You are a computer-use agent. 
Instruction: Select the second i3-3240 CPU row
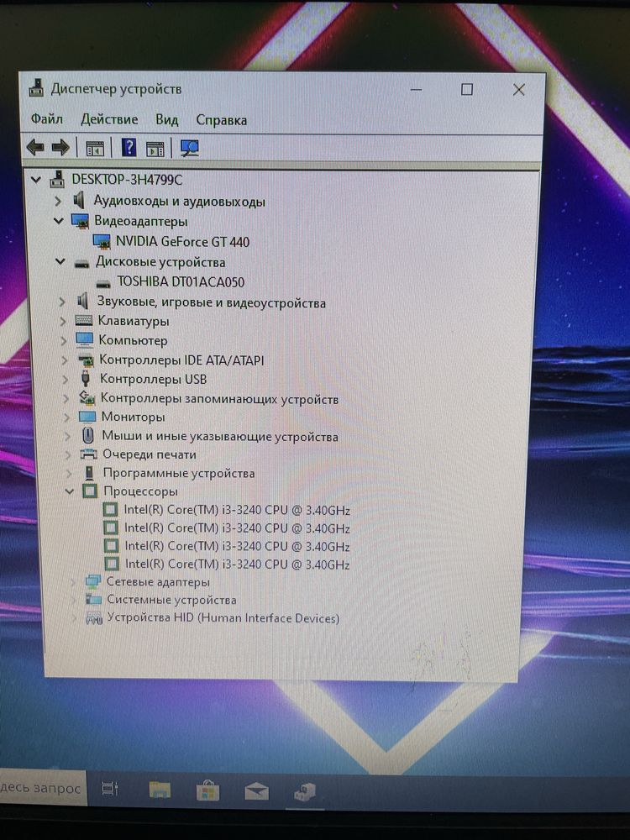(227, 528)
